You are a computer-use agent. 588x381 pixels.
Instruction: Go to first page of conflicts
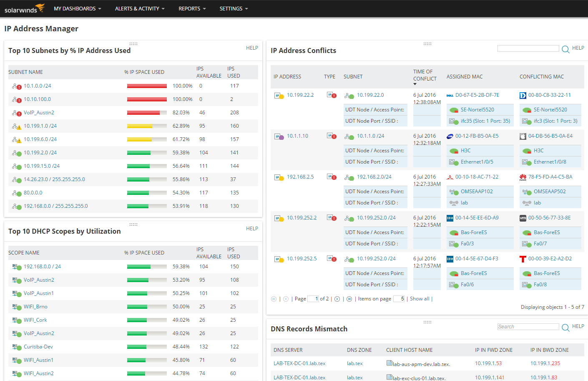274,299
